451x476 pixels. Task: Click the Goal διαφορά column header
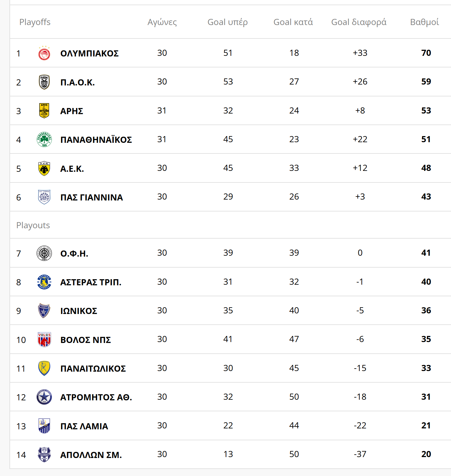click(x=359, y=22)
